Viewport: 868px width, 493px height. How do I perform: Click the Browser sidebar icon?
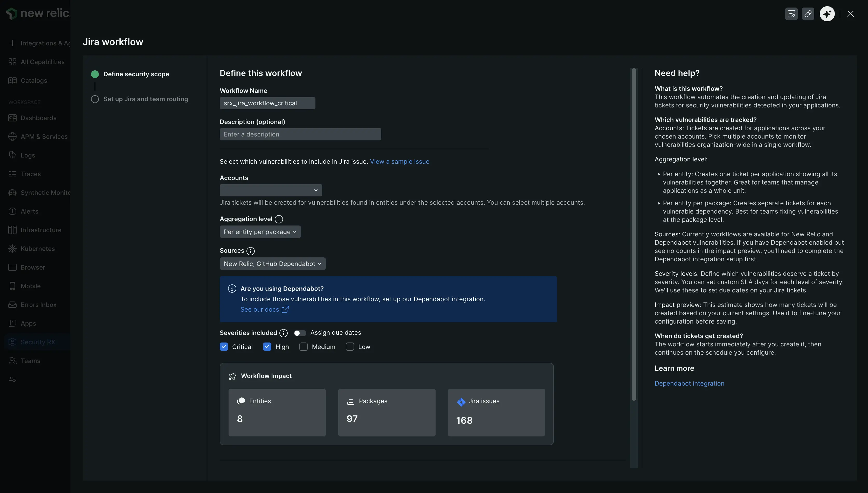(12, 267)
